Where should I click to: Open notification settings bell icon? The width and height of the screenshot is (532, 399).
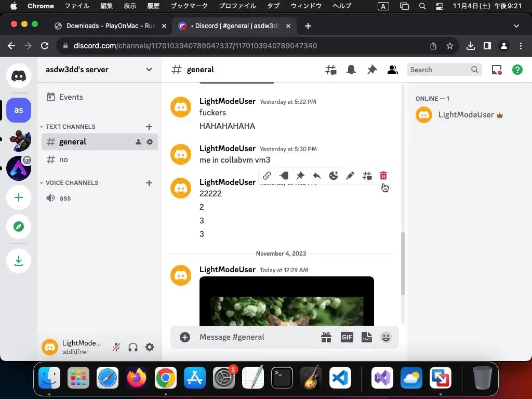click(351, 70)
